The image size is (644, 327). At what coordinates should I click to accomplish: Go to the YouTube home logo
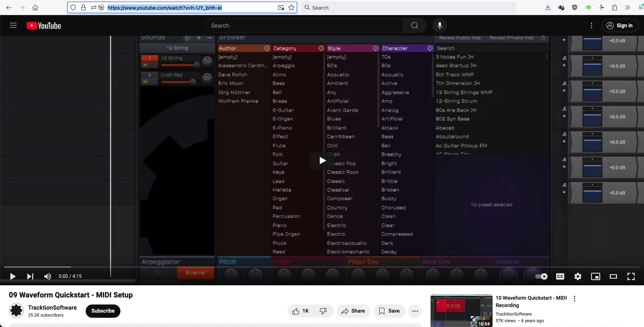(x=44, y=25)
